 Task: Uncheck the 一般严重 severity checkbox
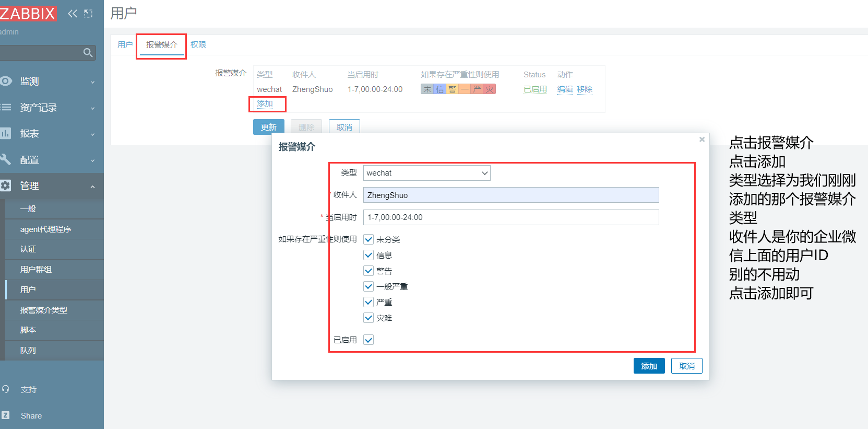point(368,286)
